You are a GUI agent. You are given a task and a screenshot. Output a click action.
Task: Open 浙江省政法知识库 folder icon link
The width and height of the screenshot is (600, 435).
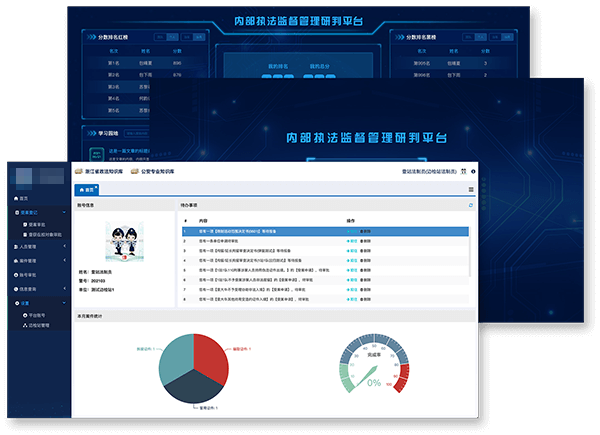click(79, 172)
